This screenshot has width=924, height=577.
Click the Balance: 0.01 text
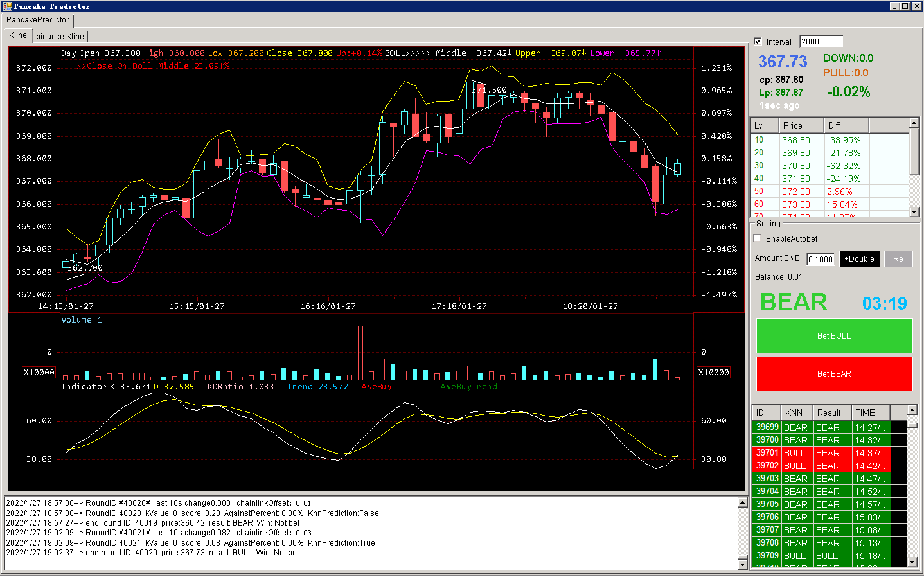tap(779, 277)
